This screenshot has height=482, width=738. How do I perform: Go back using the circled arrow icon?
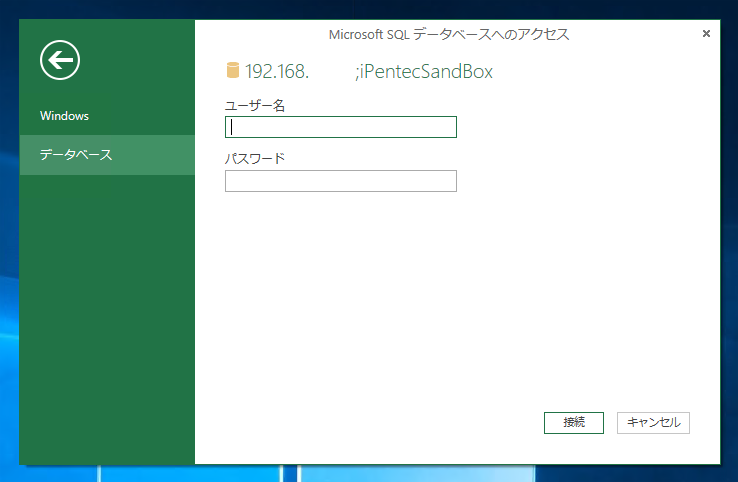[60, 60]
